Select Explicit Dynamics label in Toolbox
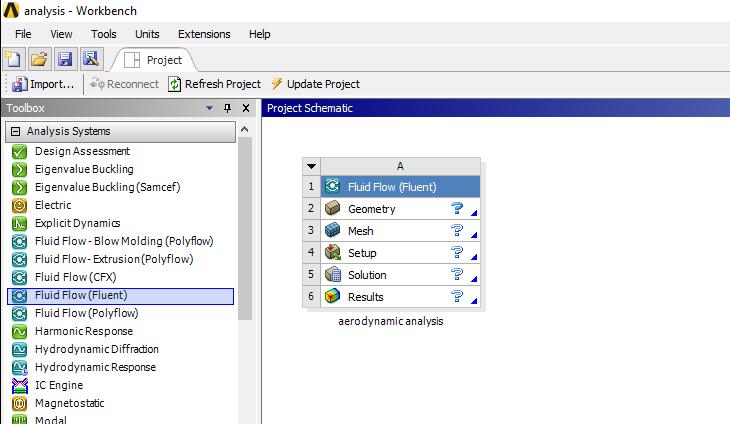The image size is (730, 424). 78,223
